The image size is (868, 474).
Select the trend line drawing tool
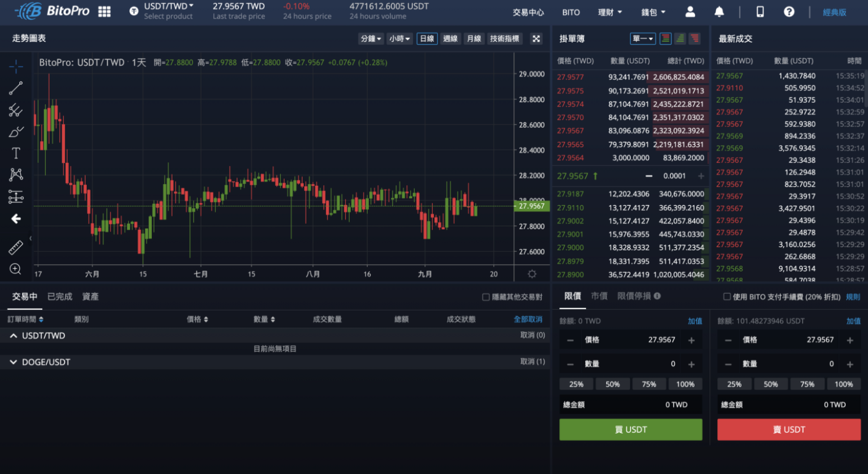pos(15,88)
